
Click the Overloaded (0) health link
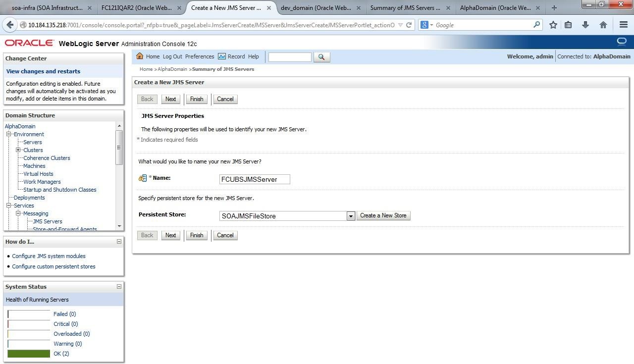[72, 334]
